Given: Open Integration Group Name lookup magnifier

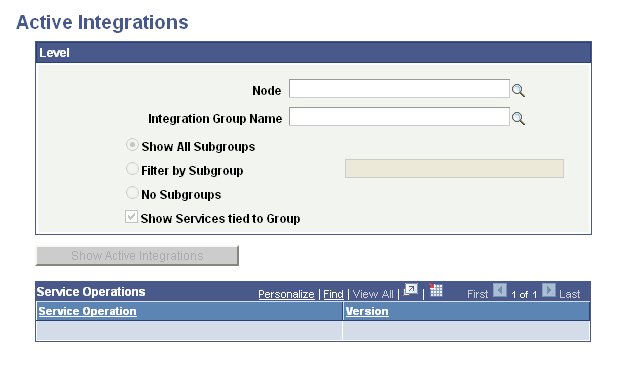Looking at the screenshot, I should click(518, 118).
